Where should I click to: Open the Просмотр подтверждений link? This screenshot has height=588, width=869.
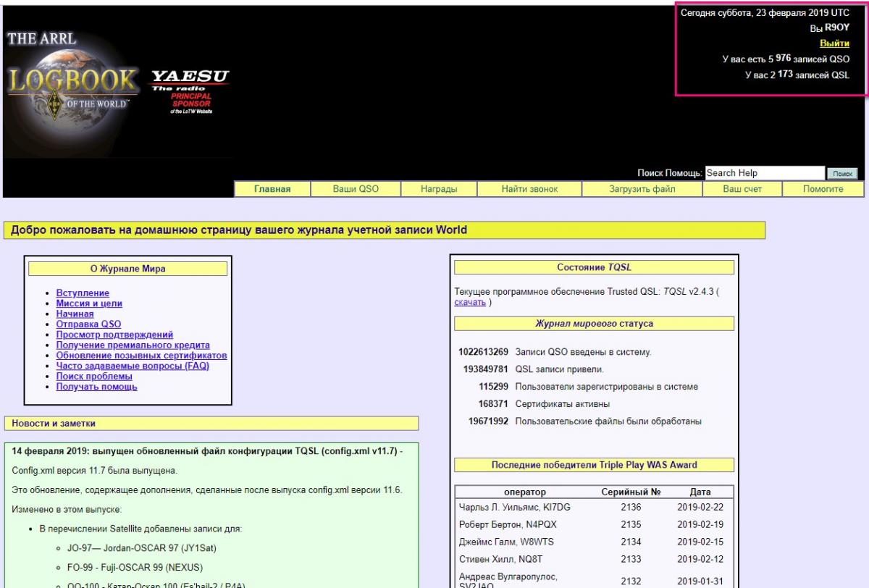(x=114, y=335)
